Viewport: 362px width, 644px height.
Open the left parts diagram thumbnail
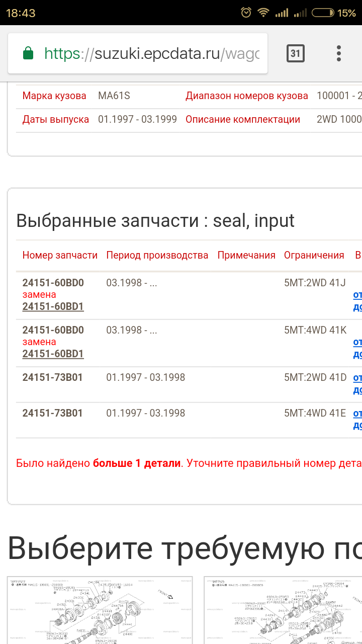100,610
